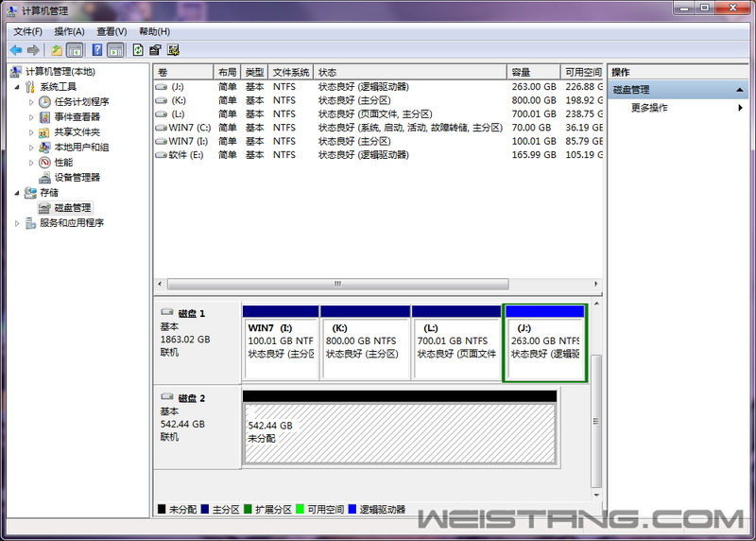Collapse the 系统工具 tree node
The height and width of the screenshot is (541, 756).
(17, 87)
